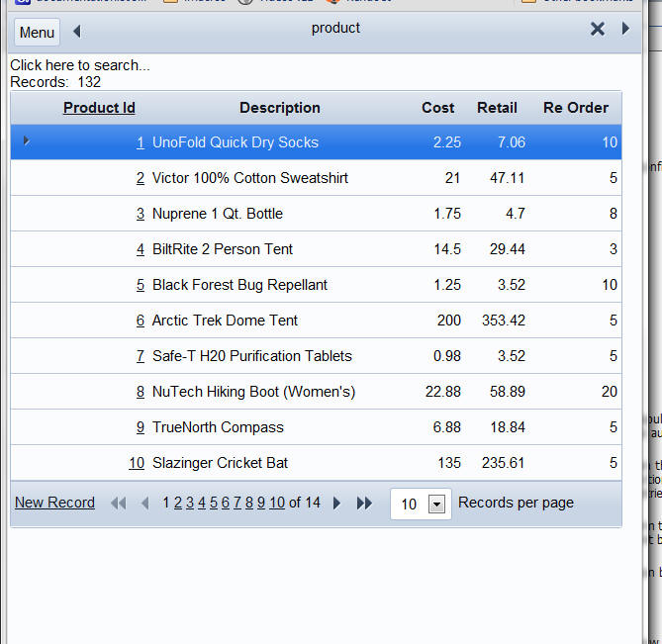The width and height of the screenshot is (662, 644).
Task: Click the New Record link
Action: coord(54,503)
